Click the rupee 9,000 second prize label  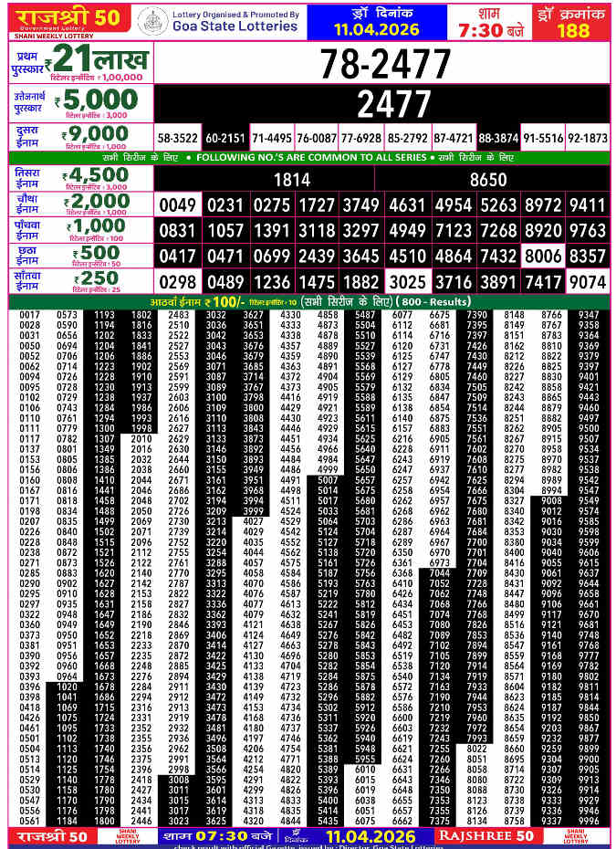(x=96, y=138)
